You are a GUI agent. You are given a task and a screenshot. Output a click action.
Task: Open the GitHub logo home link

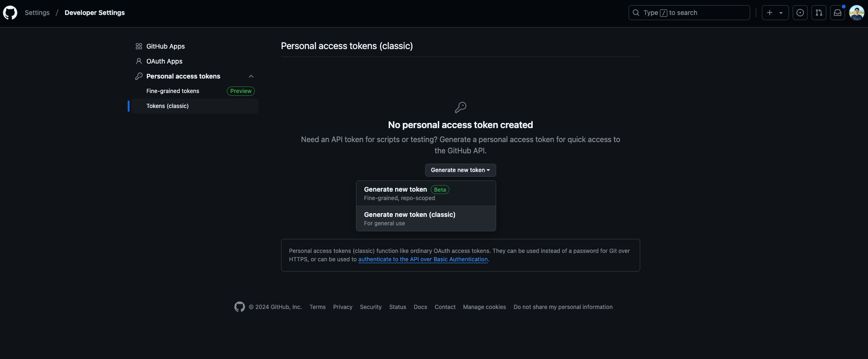(x=10, y=13)
